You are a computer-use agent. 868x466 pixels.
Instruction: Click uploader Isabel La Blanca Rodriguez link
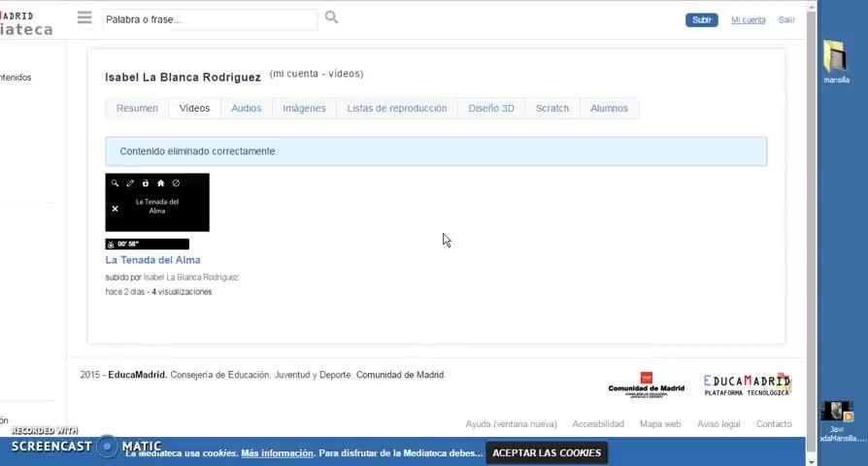pos(191,278)
